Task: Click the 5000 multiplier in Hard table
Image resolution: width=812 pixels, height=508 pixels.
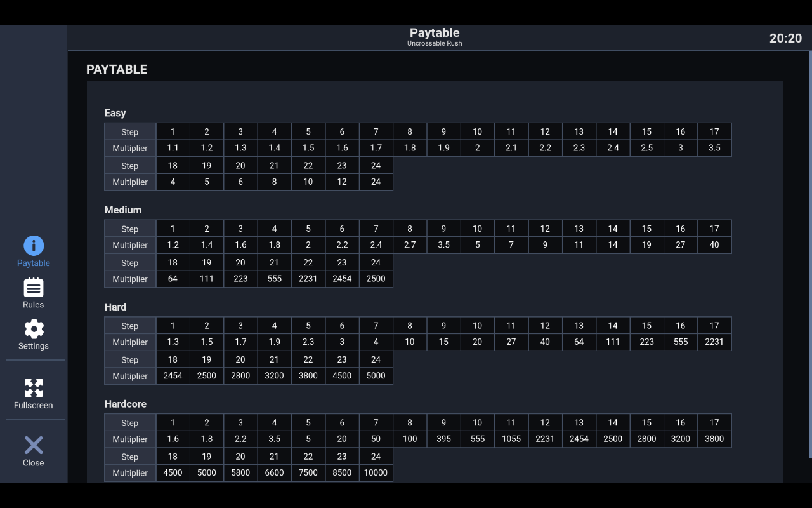Action: click(376, 376)
